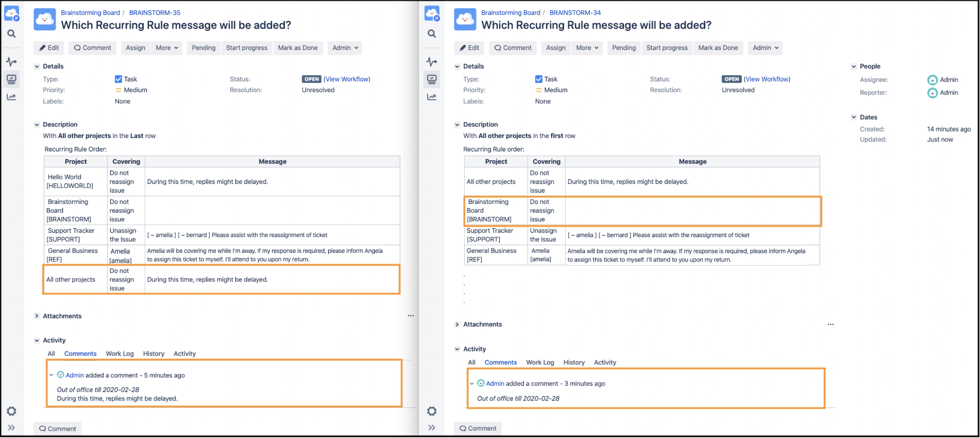Click the BRAINSTORM-35 project avatar icon
This screenshot has height=438, width=980.
pyautogui.click(x=44, y=20)
